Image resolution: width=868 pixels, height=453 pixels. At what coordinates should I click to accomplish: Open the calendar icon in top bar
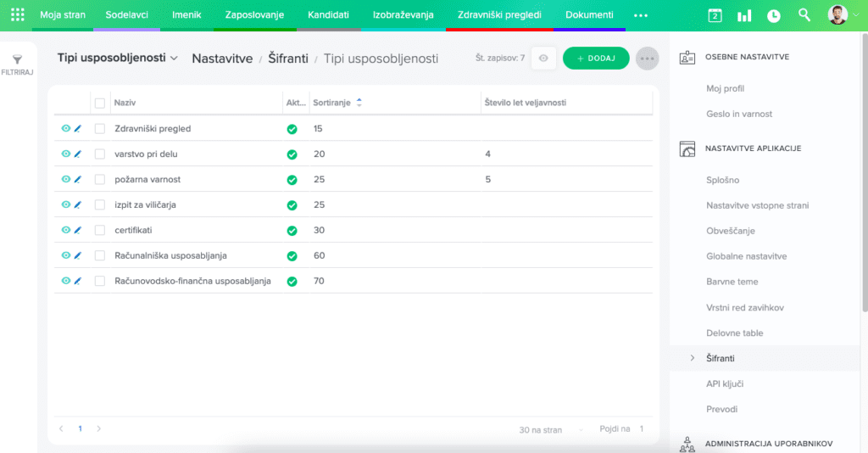click(x=715, y=15)
